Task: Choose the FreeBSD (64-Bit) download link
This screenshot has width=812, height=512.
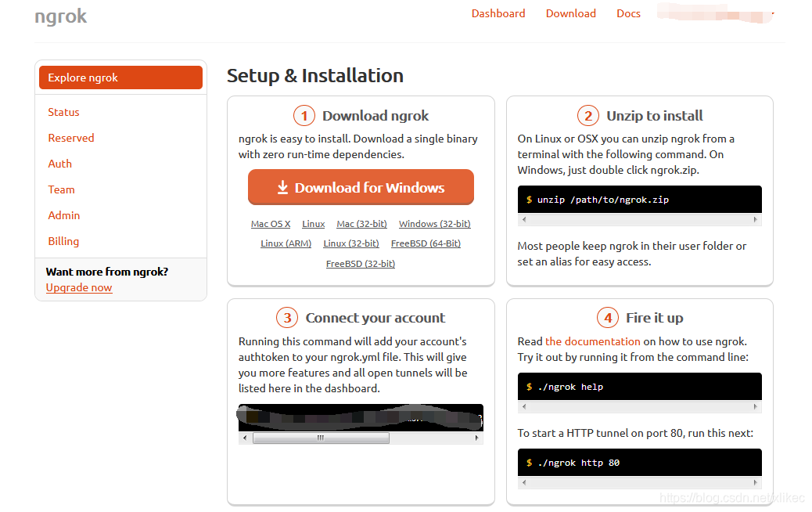Action: [x=426, y=243]
